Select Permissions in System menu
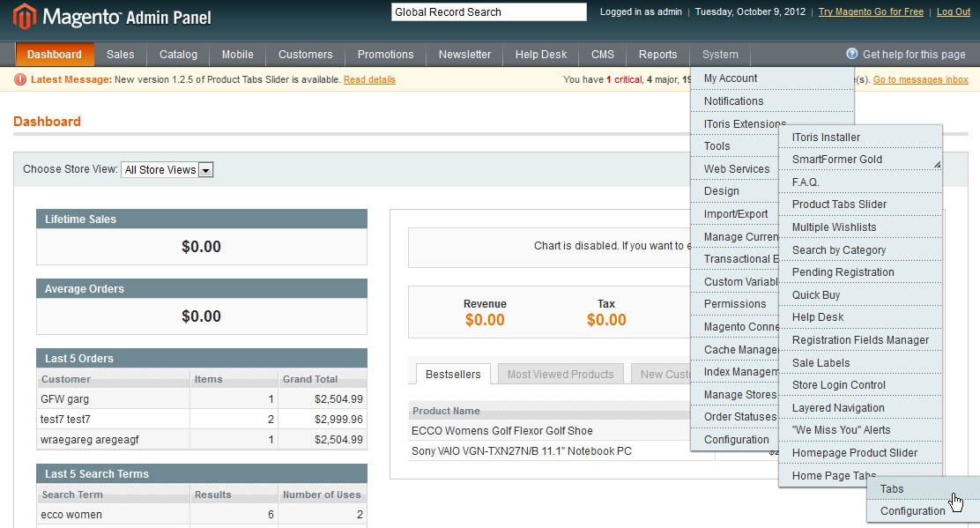 [735, 304]
